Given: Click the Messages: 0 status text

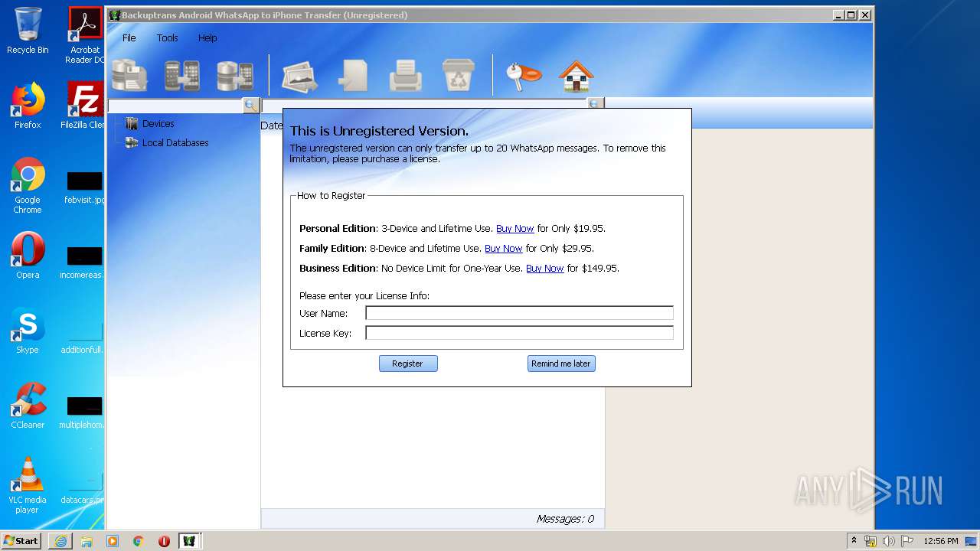Looking at the screenshot, I should pyautogui.click(x=565, y=519).
